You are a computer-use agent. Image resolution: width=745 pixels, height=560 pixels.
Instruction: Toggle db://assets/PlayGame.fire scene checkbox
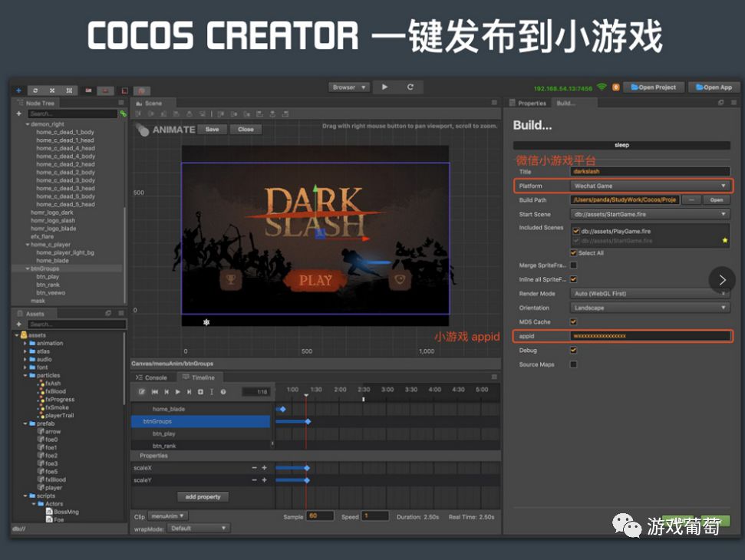tap(576, 232)
